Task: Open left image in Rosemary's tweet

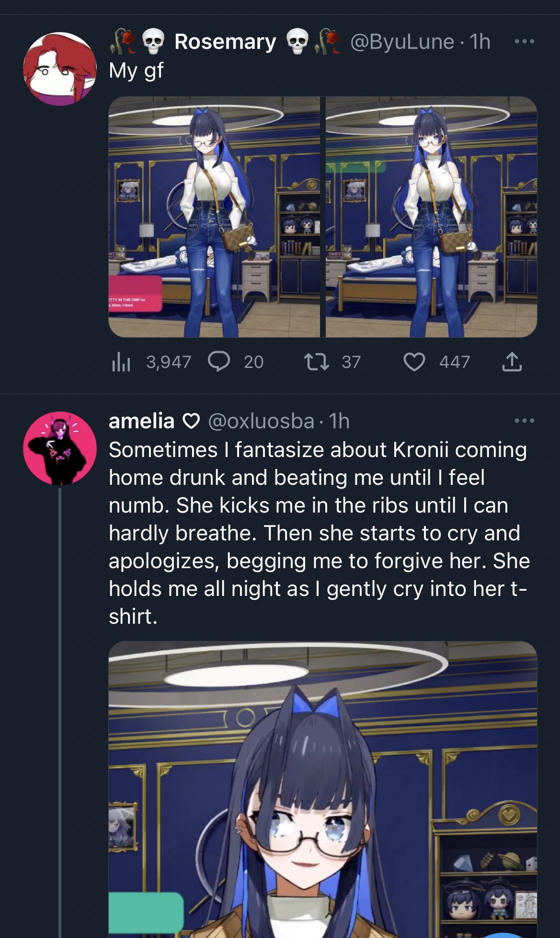Action: point(214,217)
